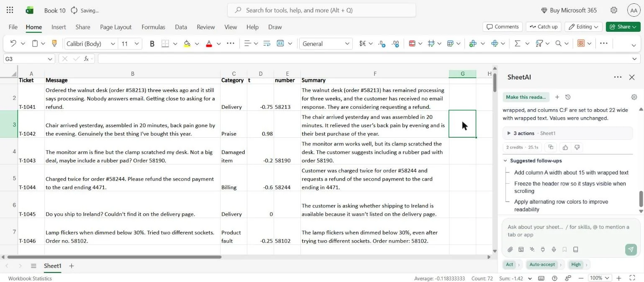Open SheetAI settings gear
The image size is (644, 282).
tap(634, 97)
